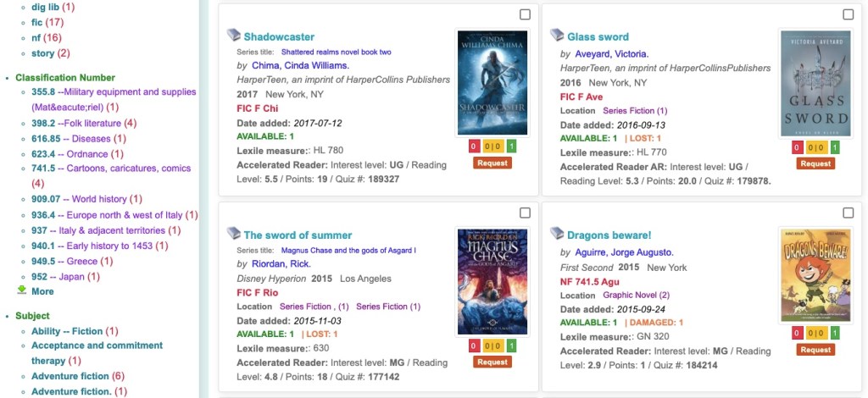The width and height of the screenshot is (868, 398).
Task: Check the box for The sword of summer
Action: (525, 213)
